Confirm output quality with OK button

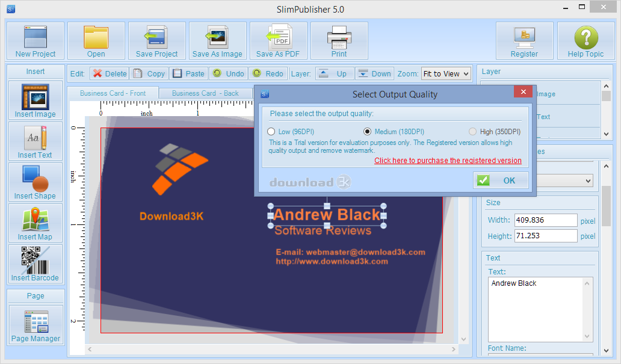(x=501, y=180)
